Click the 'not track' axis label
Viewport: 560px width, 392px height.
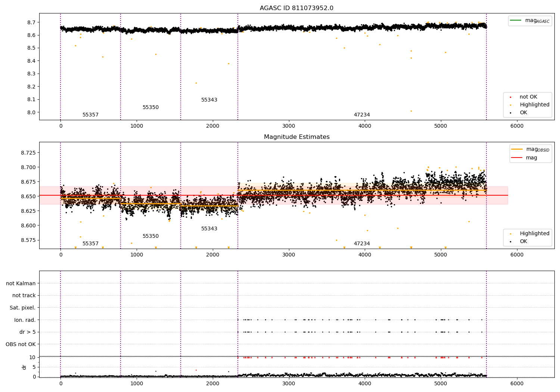click(24, 296)
